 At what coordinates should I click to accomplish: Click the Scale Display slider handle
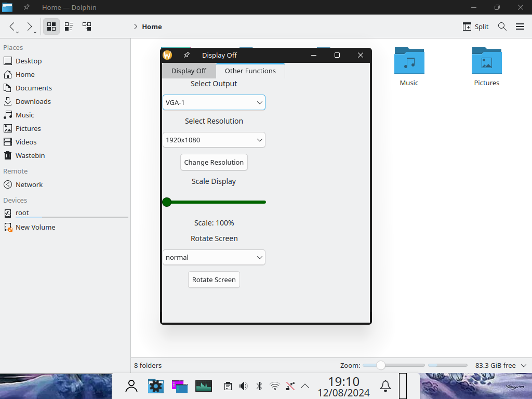click(x=167, y=202)
